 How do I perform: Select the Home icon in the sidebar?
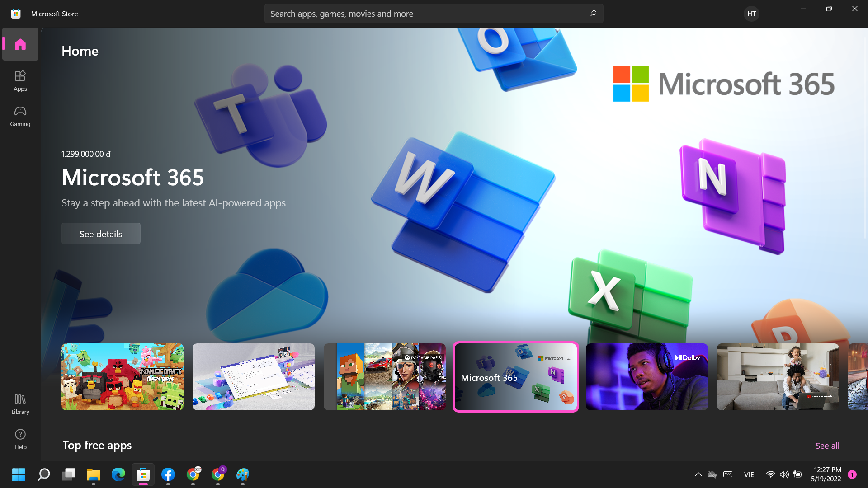point(20,44)
